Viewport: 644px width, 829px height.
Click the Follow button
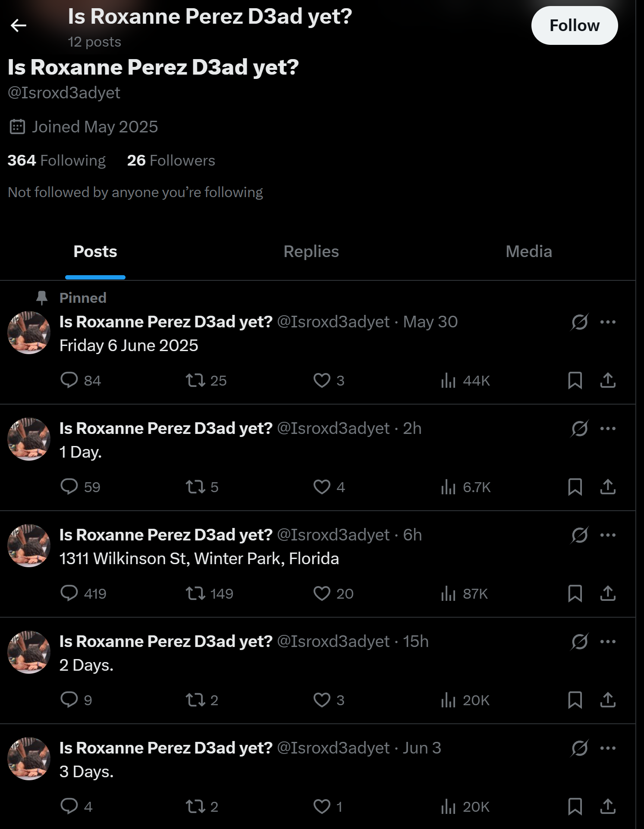click(x=574, y=26)
